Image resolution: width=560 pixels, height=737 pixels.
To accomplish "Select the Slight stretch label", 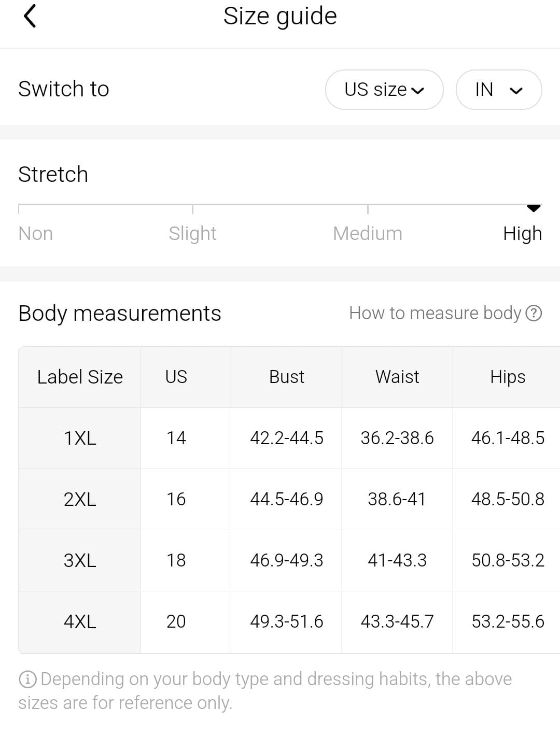I will coord(192,234).
